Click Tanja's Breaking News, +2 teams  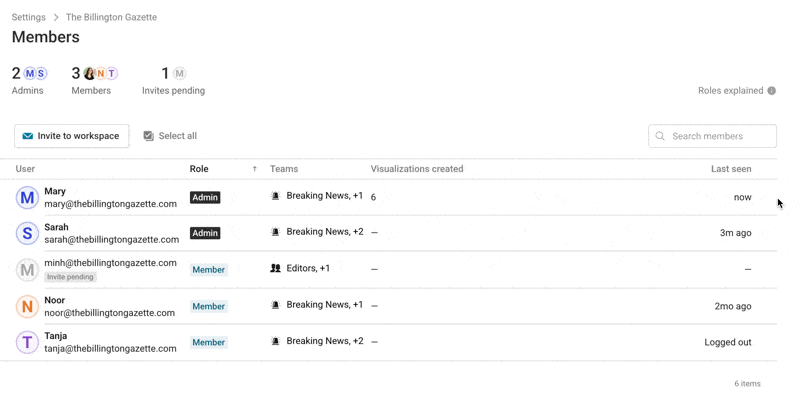[325, 341]
